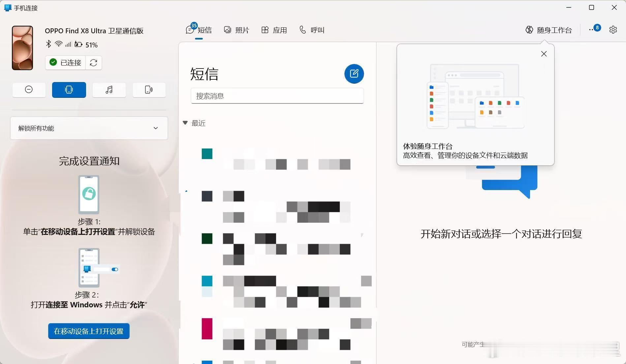Click the 完成设置通知 heading
This screenshot has height=364, width=626.
(x=89, y=161)
